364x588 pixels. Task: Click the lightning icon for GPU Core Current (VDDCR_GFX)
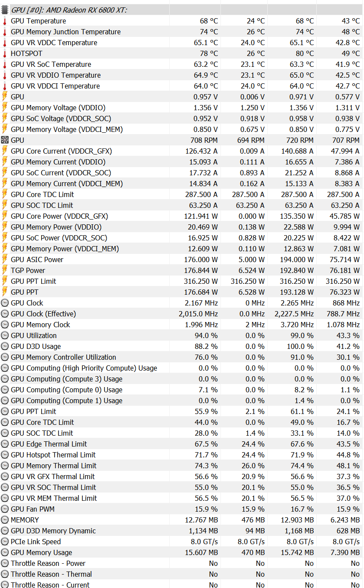[x=5, y=151]
